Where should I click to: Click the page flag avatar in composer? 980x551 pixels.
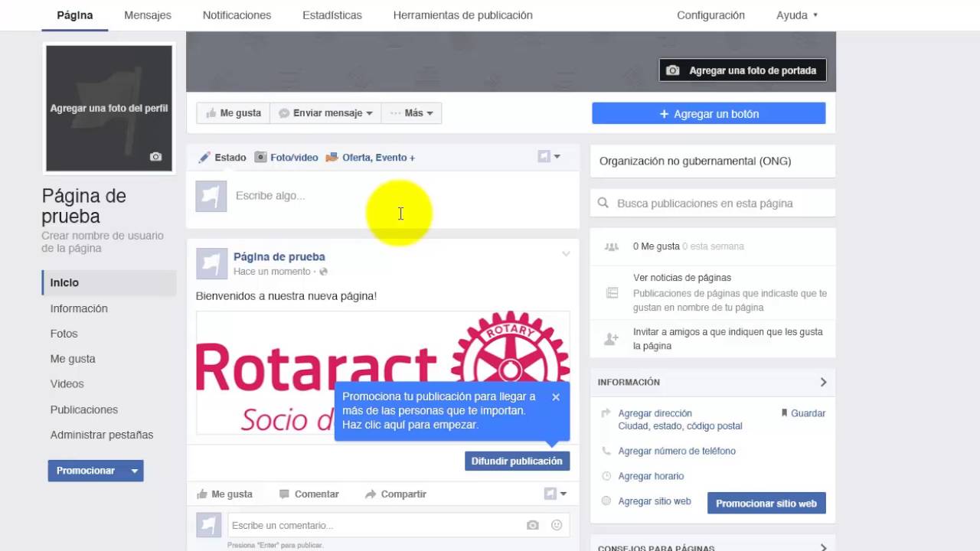tap(211, 196)
